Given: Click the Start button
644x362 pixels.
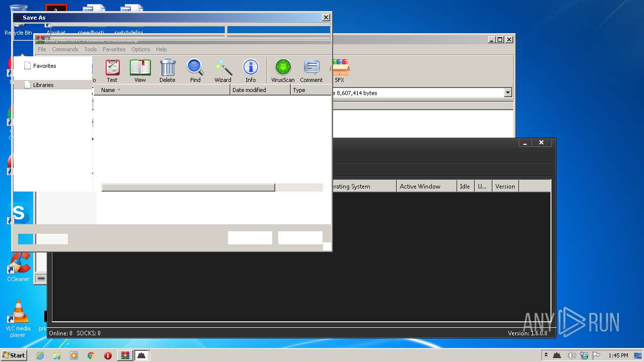Looking at the screenshot, I should pos(14,355).
